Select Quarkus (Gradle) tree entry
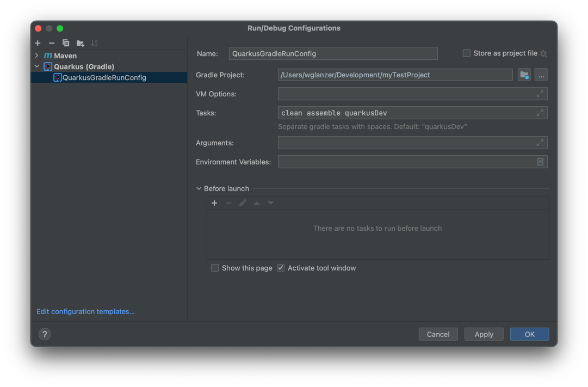Viewport: 588px width, 387px height. coord(109,66)
